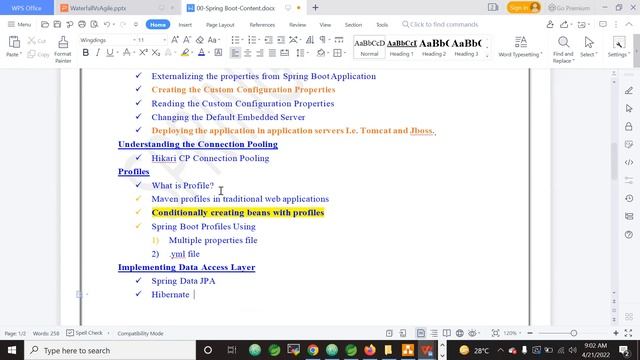This screenshot has height=360, width=640.
Task: Apply the Heading 1 style
Action: [x=402, y=47]
